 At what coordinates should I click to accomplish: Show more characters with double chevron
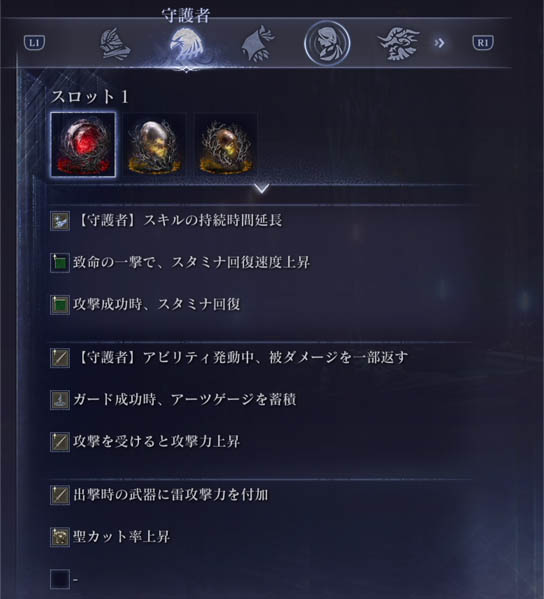(x=439, y=43)
